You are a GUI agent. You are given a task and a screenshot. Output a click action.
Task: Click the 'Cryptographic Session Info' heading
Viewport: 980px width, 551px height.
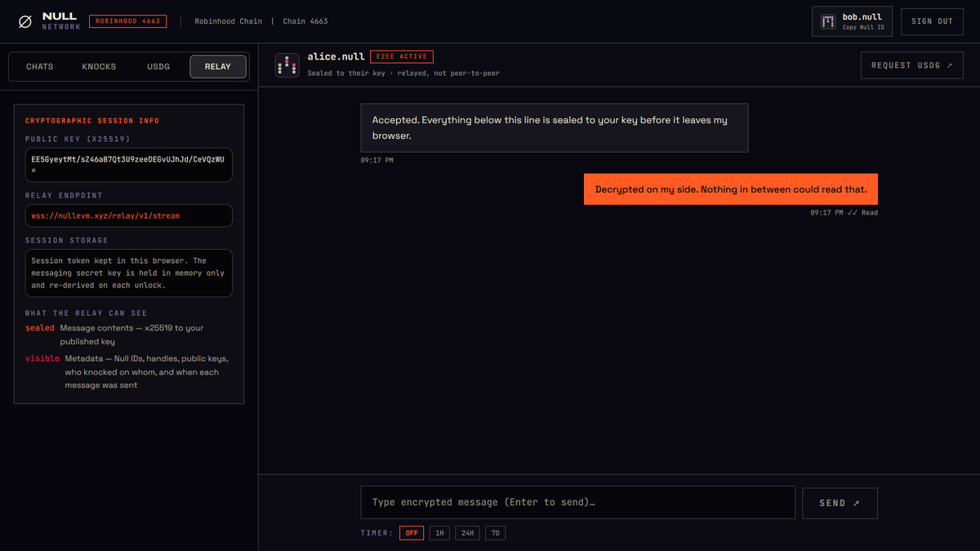(92, 121)
